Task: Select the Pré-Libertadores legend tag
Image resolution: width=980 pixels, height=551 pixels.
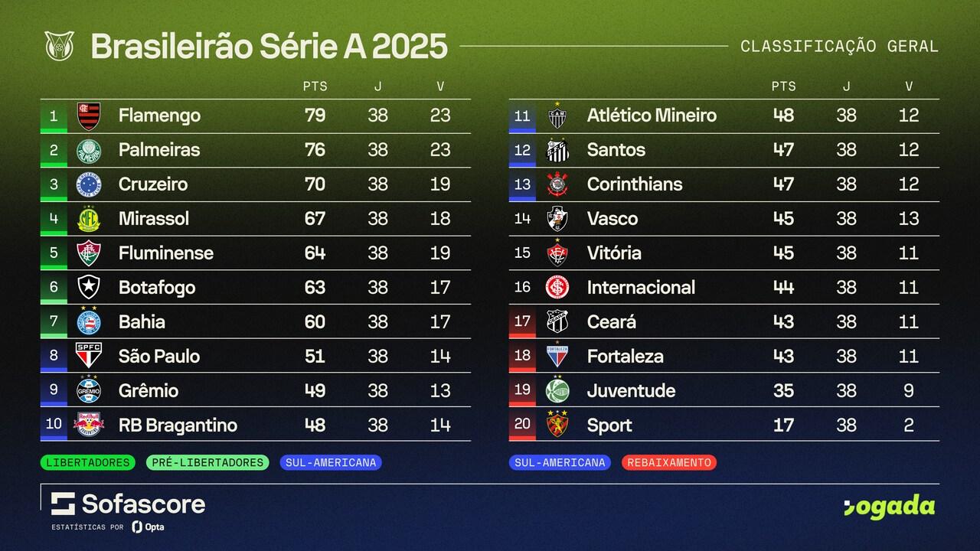Action: coord(207,462)
